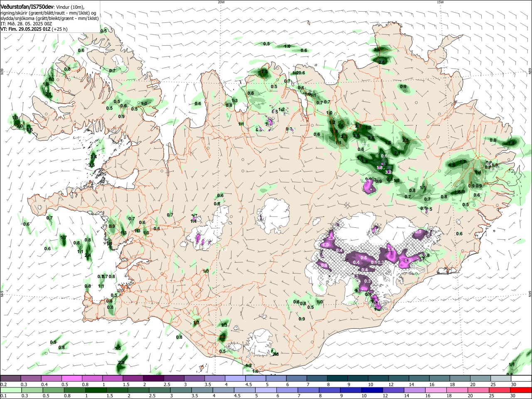Click the 0.2 label in the upper legend row

3,384
